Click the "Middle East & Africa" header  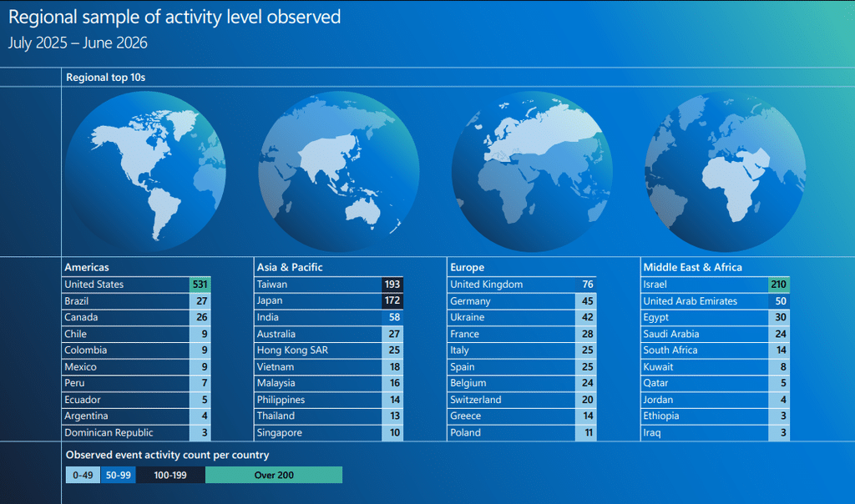[x=692, y=267]
